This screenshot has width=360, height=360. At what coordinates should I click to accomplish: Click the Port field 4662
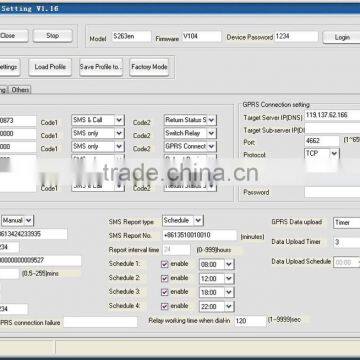coord(322,141)
